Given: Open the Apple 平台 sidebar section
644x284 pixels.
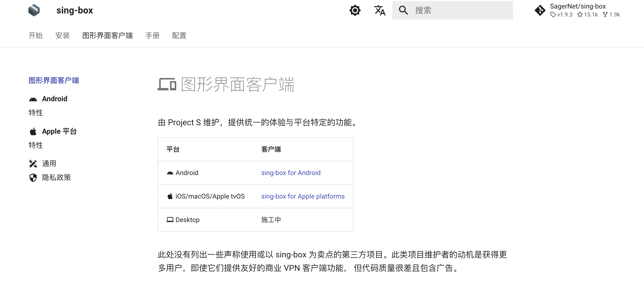Looking at the screenshot, I should tap(59, 131).
